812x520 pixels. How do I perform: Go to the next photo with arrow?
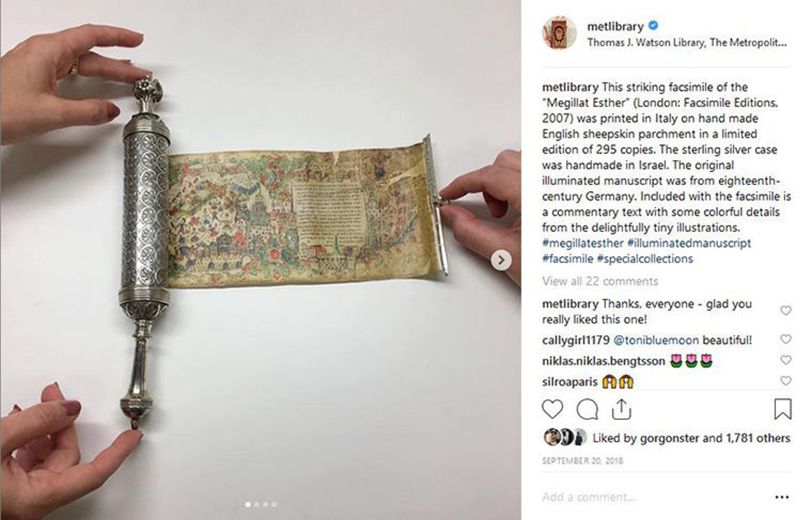pos(501,260)
